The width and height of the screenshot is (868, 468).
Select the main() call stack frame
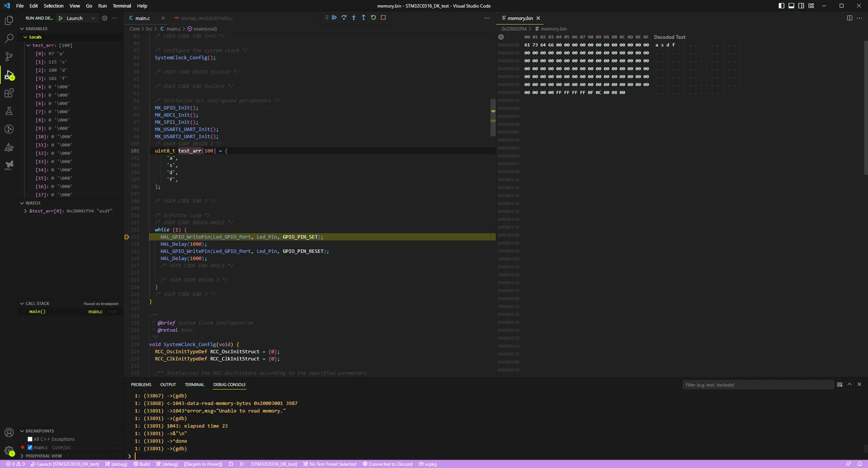click(38, 312)
